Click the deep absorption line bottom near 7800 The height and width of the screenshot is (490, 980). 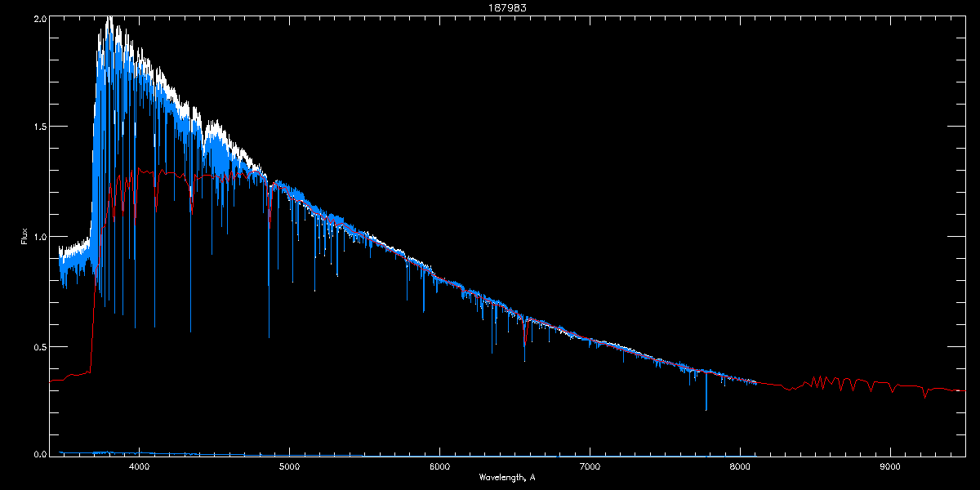(706, 408)
